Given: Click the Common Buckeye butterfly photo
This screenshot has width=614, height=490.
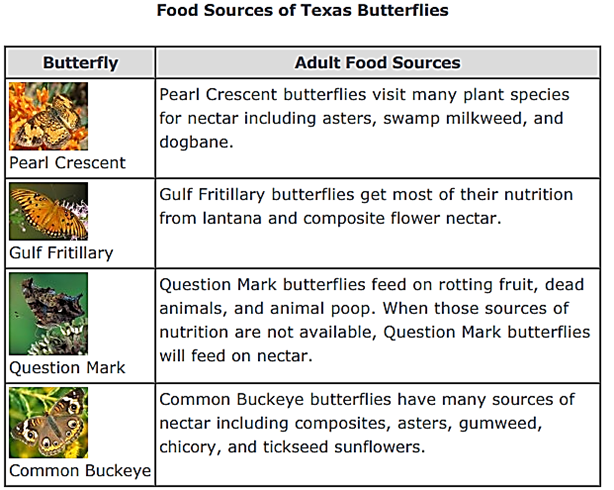Looking at the screenshot, I should (x=48, y=422).
